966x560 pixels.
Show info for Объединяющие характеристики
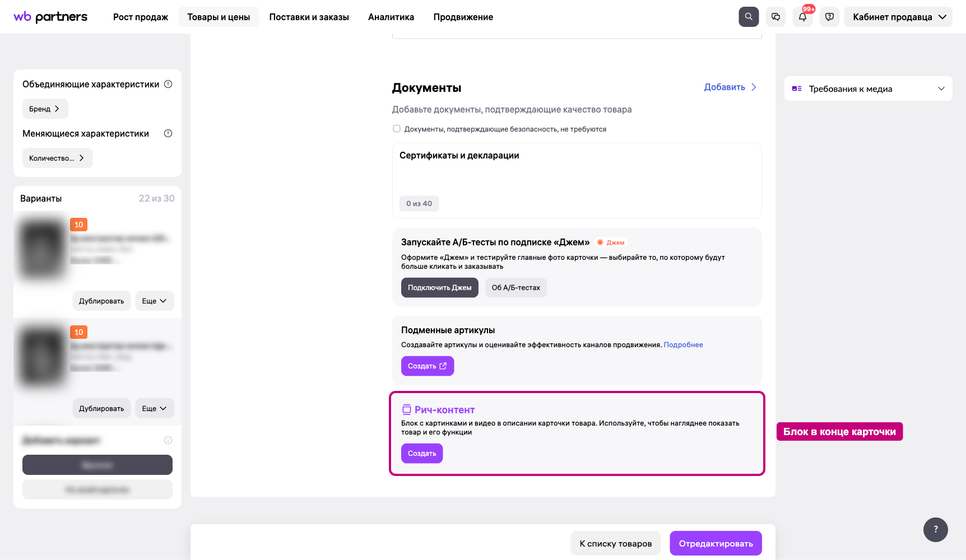[x=168, y=84]
